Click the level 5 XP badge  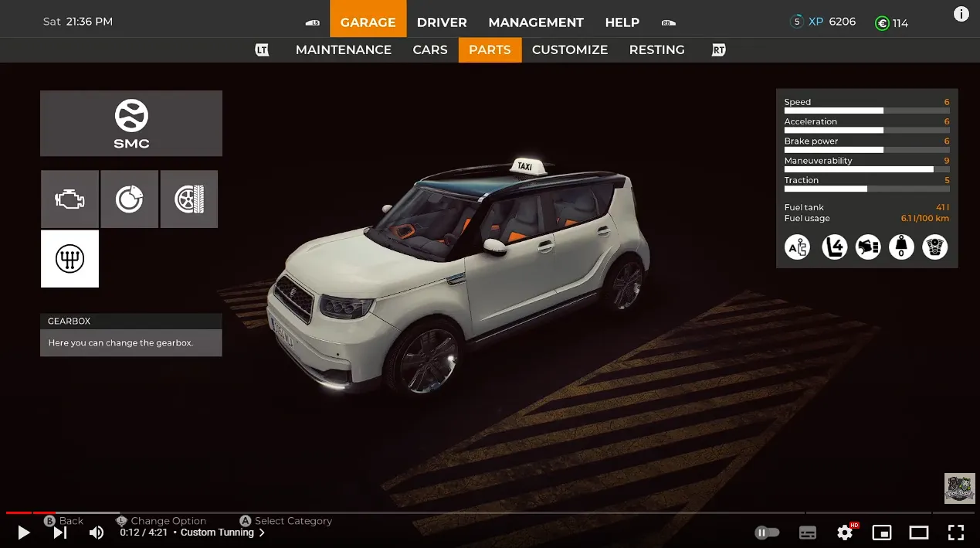[797, 22]
